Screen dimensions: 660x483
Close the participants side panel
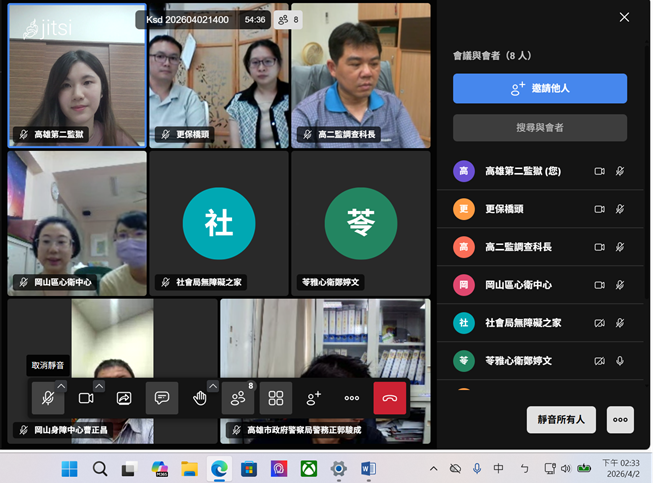(624, 17)
